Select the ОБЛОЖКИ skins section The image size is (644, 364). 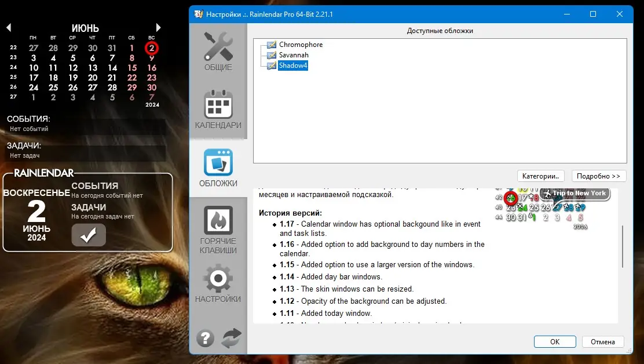pyautogui.click(x=218, y=168)
